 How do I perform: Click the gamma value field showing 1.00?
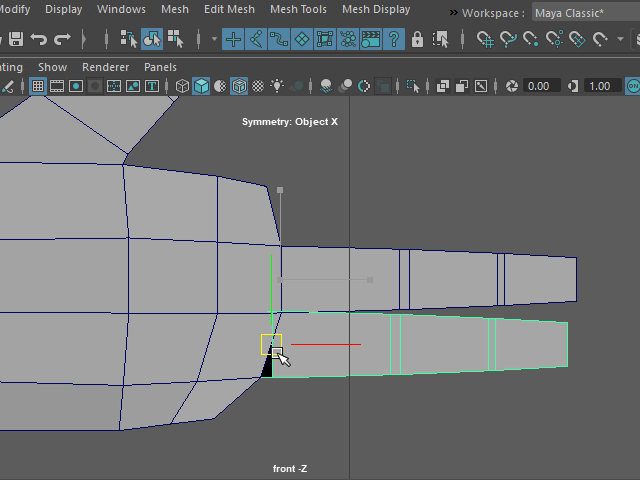coord(600,86)
